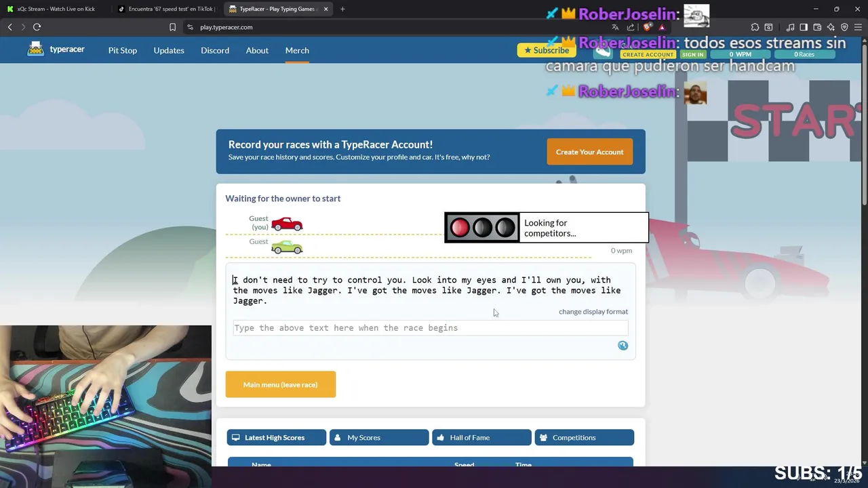The image size is (868, 488).
Task: Click the 0 Races stat in header
Action: [804, 54]
